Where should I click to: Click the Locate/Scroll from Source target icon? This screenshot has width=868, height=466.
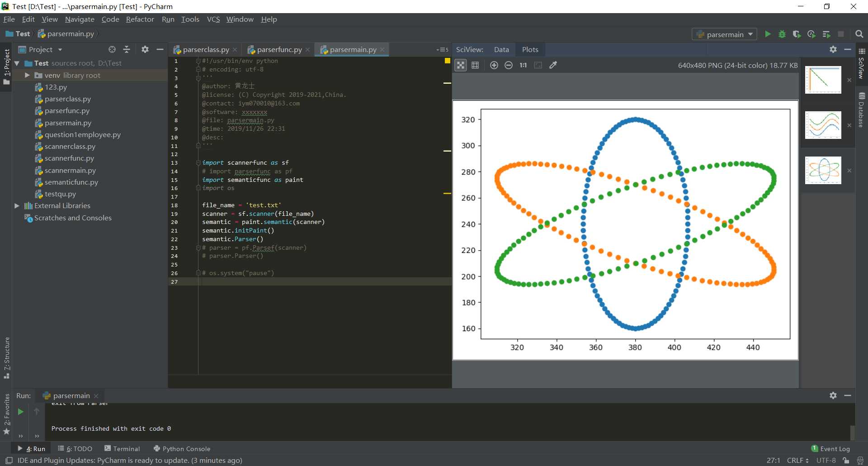(x=112, y=49)
